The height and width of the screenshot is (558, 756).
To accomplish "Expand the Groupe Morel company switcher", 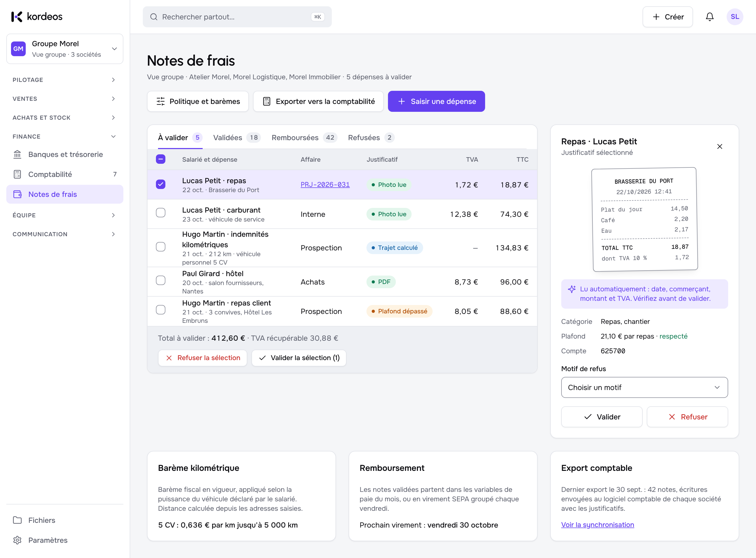I will coord(65,49).
